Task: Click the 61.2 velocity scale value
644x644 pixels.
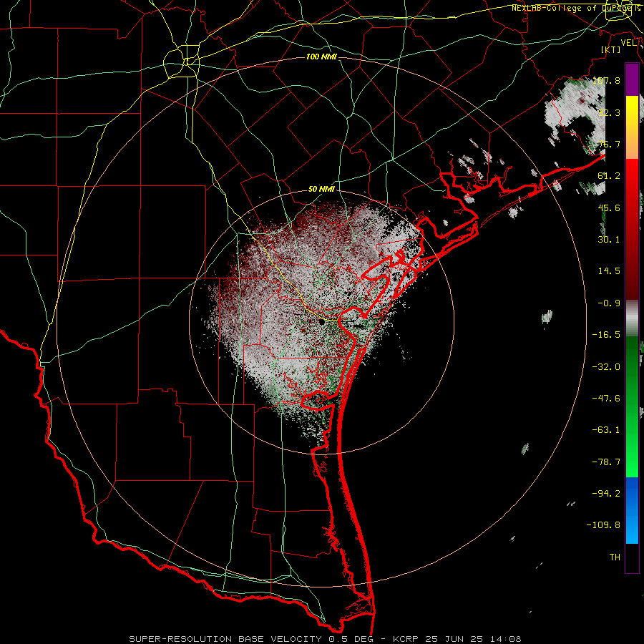Action: 609,176
